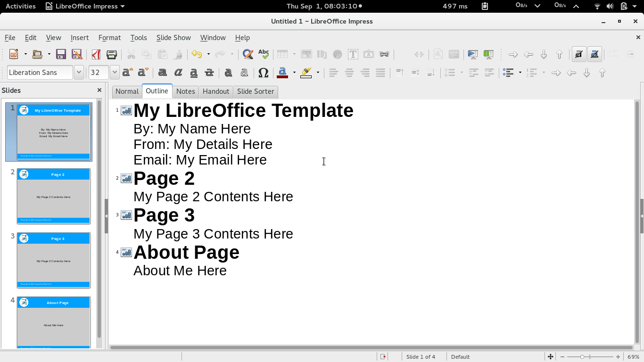Switch to the Normal view tab

tap(127, 91)
